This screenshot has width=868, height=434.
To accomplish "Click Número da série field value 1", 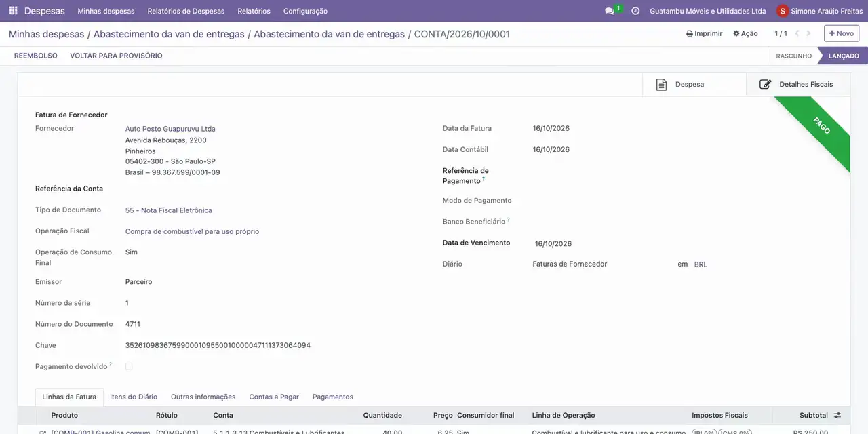I will click(x=127, y=303).
